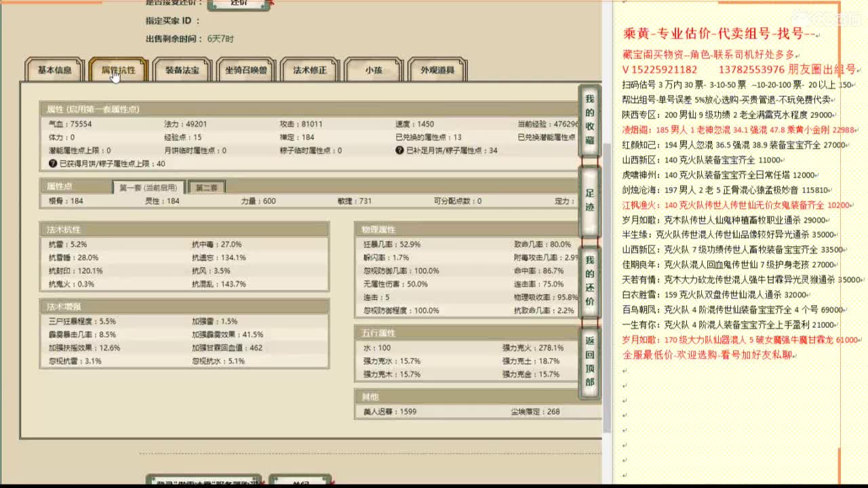Click 抗中毒：27.0% entry
The width and height of the screenshot is (868, 488).
(217, 245)
